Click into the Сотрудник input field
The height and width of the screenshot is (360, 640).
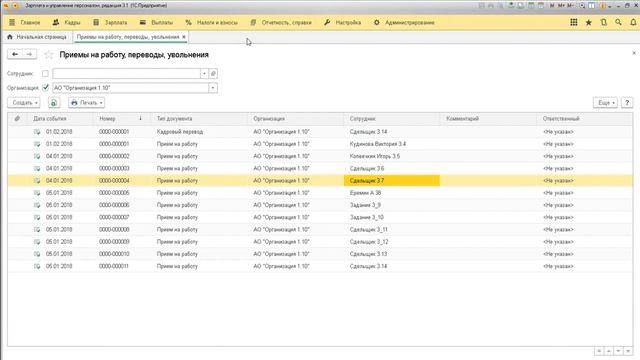(x=127, y=73)
